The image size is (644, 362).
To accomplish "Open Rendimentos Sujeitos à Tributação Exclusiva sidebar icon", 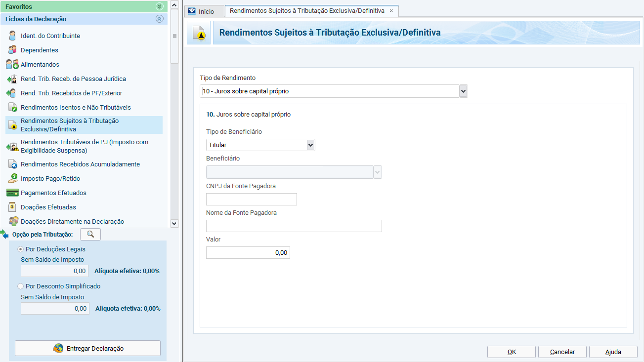I will point(12,124).
